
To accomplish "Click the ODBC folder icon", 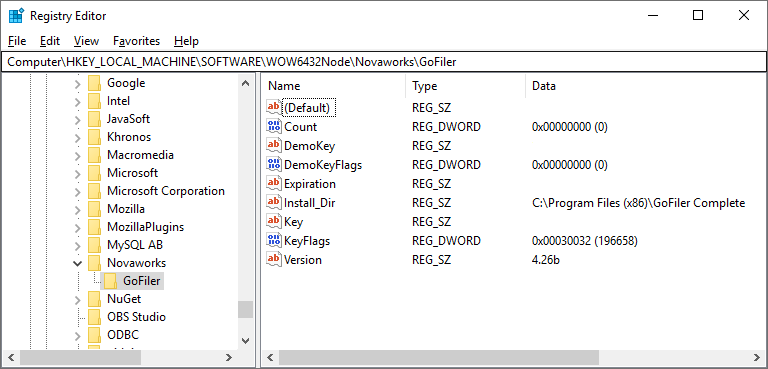I will 95,335.
